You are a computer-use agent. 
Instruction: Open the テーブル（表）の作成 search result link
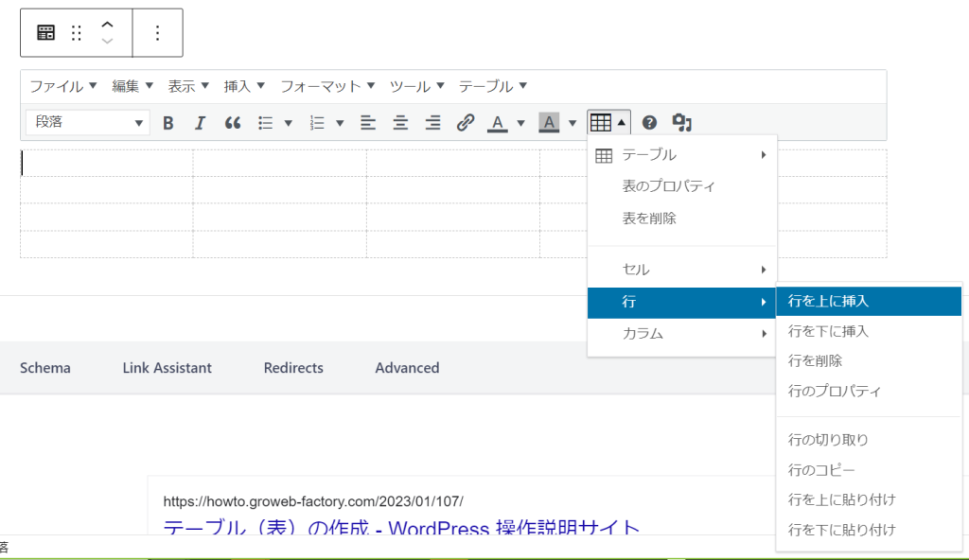click(401, 528)
